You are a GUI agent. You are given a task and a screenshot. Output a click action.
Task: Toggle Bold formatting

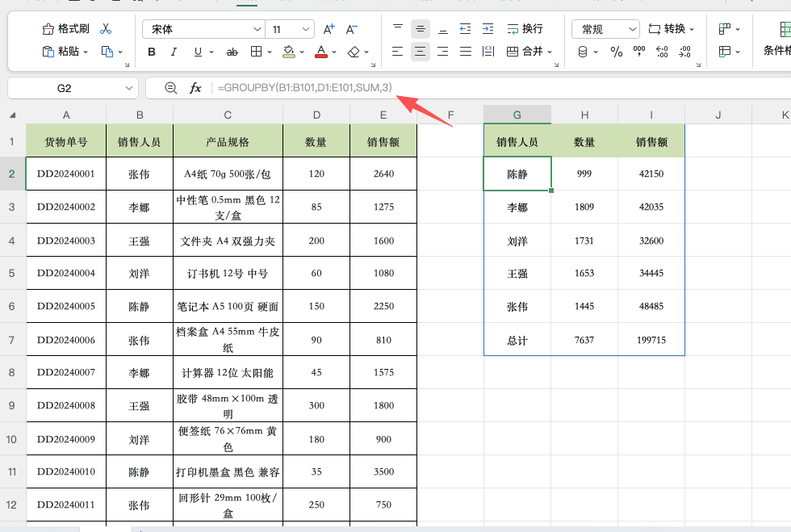pos(152,52)
